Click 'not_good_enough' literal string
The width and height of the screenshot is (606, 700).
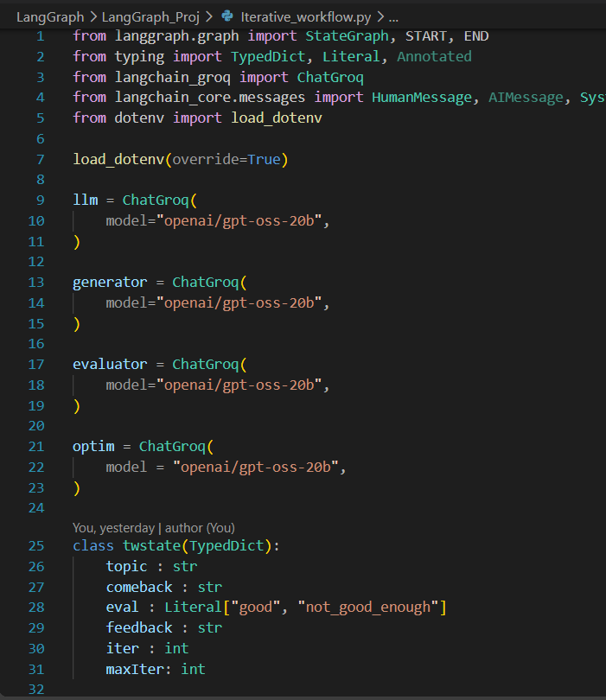(368, 608)
